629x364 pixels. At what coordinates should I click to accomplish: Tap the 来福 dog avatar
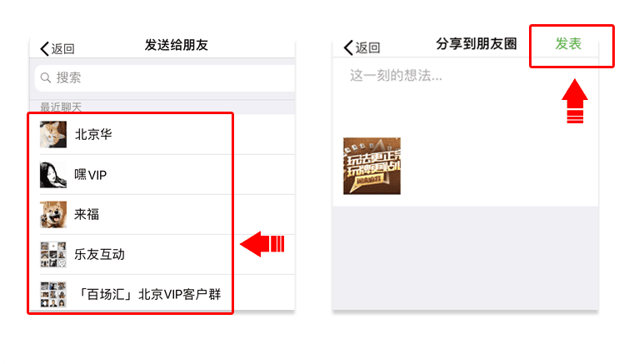[x=53, y=214]
